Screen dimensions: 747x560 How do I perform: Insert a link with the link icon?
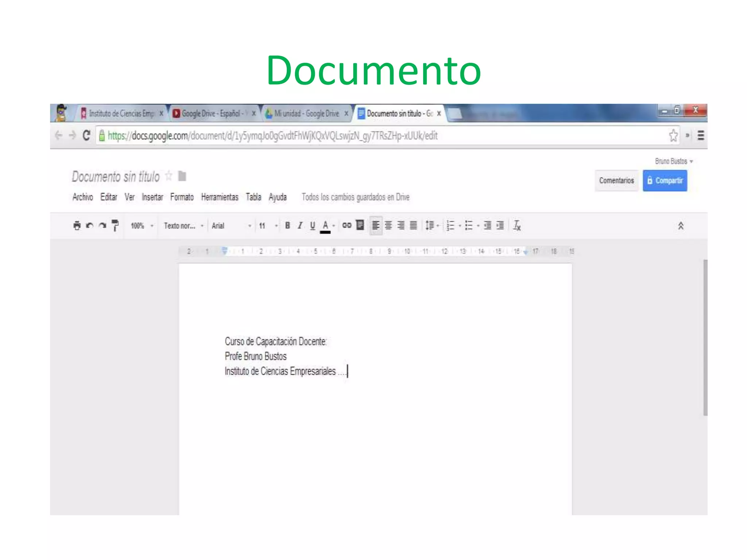point(347,225)
